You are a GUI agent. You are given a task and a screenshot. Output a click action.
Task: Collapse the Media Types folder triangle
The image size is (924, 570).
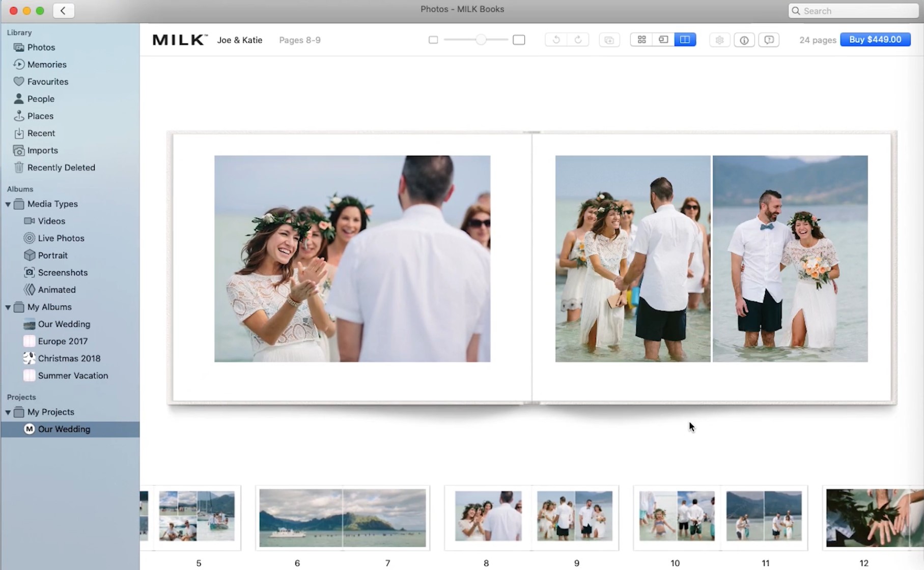tap(8, 204)
